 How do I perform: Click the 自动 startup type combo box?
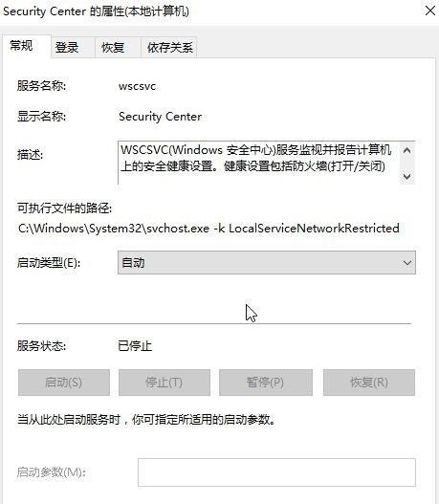[x=267, y=263]
